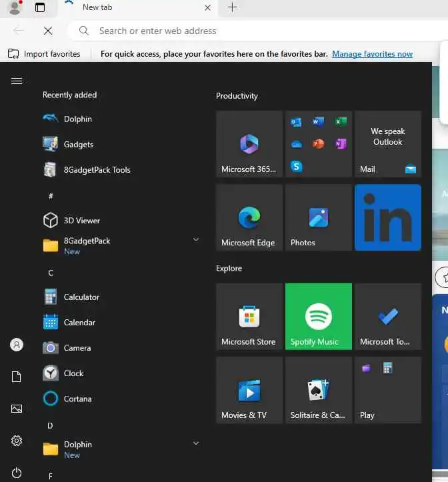Focus the Search or enter web address field
This screenshot has height=482, width=448.
point(258,31)
